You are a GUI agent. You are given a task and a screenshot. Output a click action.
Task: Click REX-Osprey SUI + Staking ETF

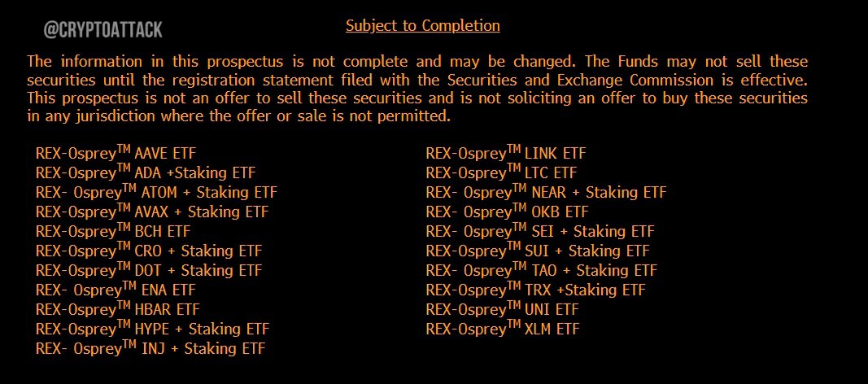(538, 251)
